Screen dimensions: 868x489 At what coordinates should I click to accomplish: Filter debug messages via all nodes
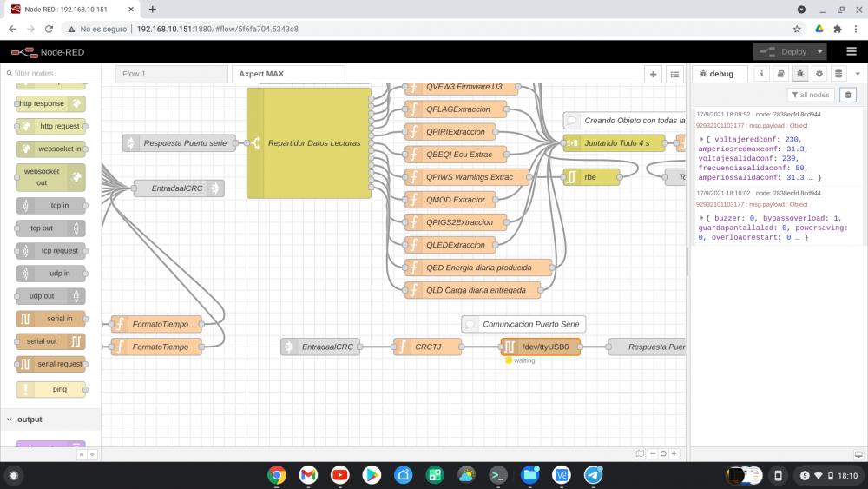[811, 95]
